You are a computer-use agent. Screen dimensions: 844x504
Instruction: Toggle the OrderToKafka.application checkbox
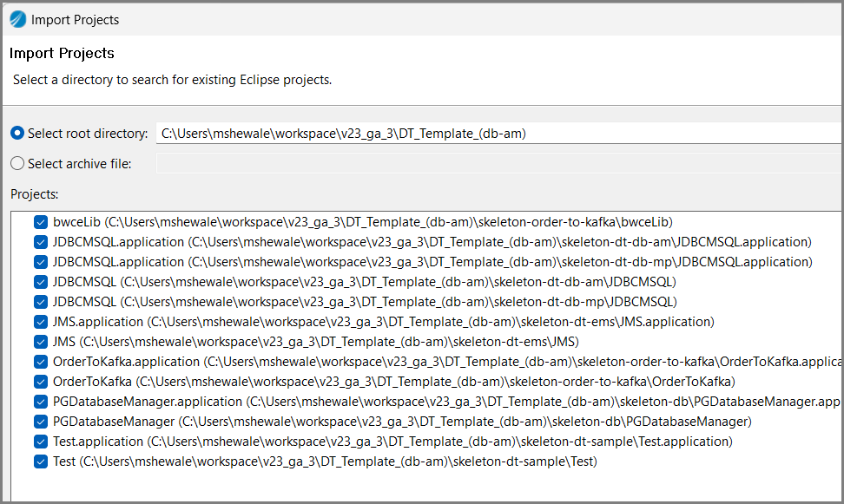tap(41, 362)
